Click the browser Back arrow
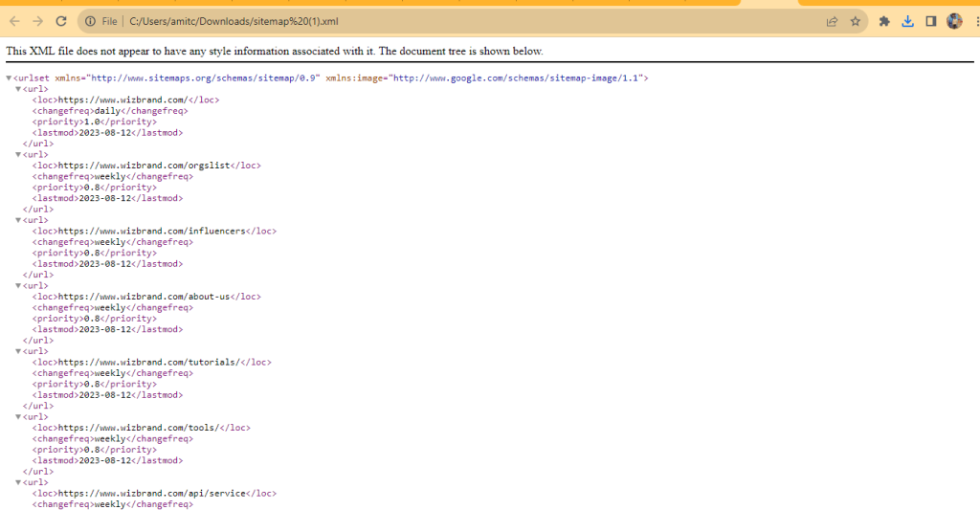This screenshot has width=980, height=510. [x=14, y=21]
